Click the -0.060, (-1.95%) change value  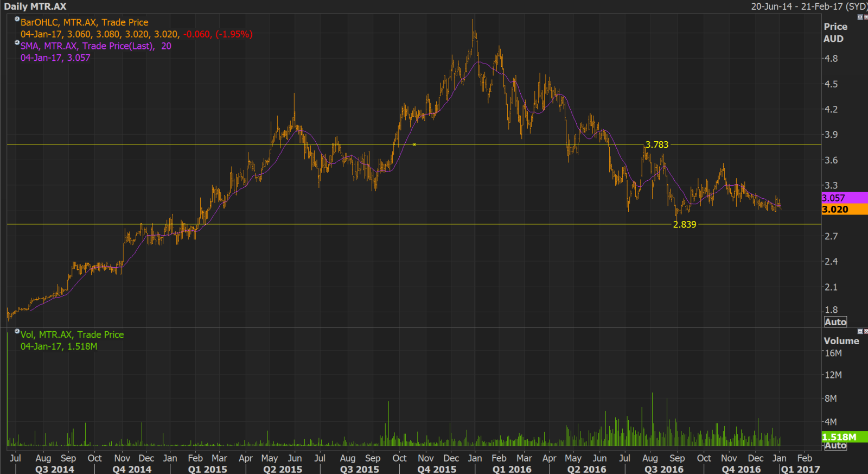[x=218, y=34]
